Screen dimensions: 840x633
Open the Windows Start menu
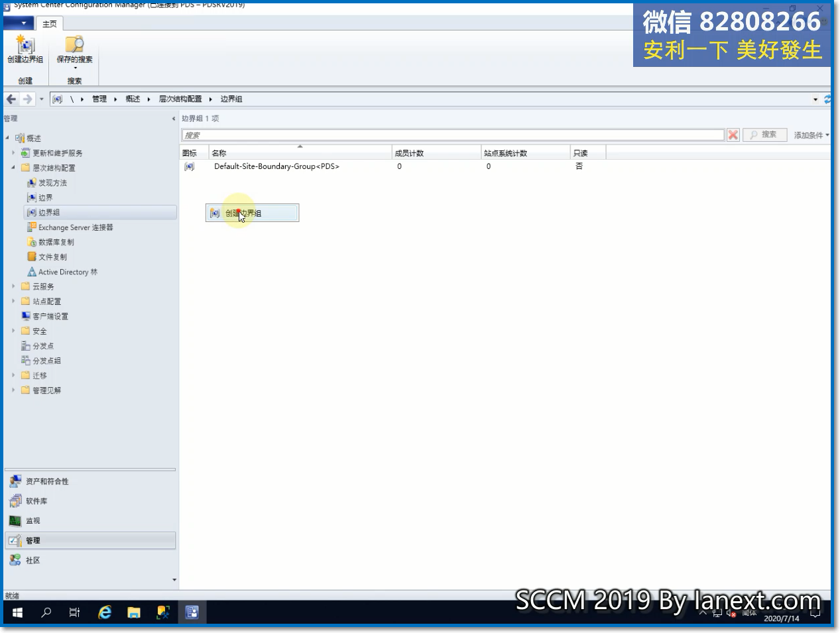17,612
